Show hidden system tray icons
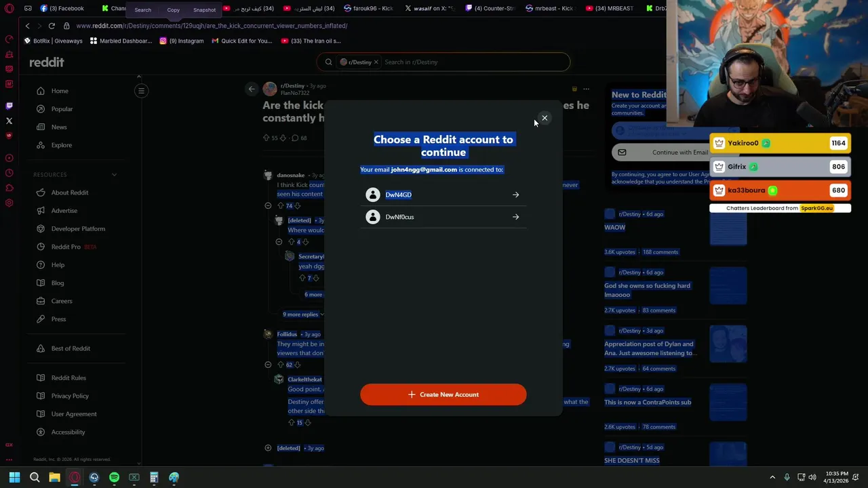This screenshot has width=868, height=488. coord(772,477)
